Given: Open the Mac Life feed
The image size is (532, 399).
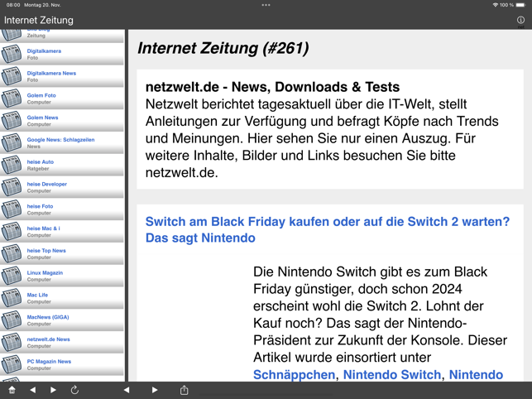Looking at the screenshot, I should tap(62, 298).
